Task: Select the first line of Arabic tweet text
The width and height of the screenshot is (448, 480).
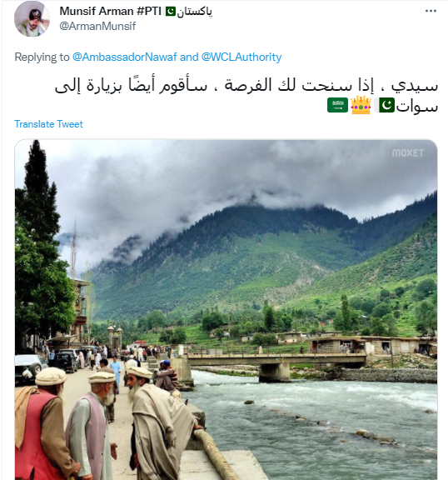Action: [246, 85]
